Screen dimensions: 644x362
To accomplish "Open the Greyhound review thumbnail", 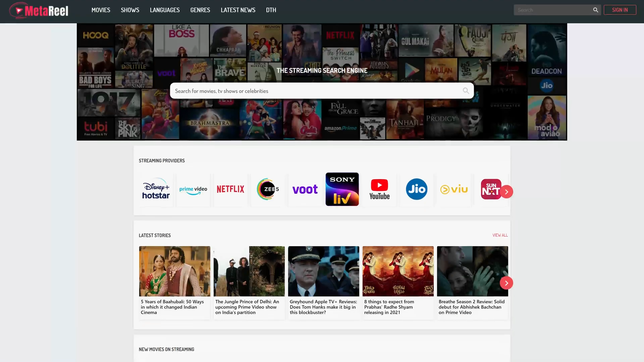I will (x=324, y=271).
